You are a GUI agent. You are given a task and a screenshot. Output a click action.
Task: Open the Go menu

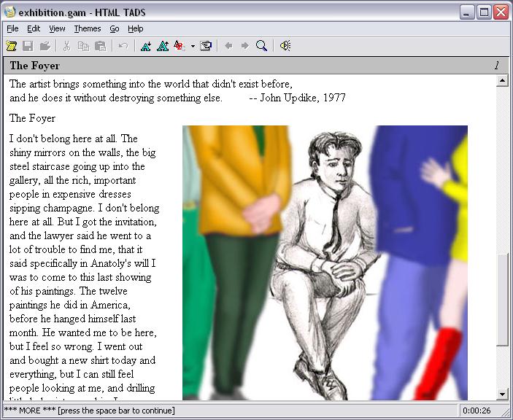click(114, 28)
